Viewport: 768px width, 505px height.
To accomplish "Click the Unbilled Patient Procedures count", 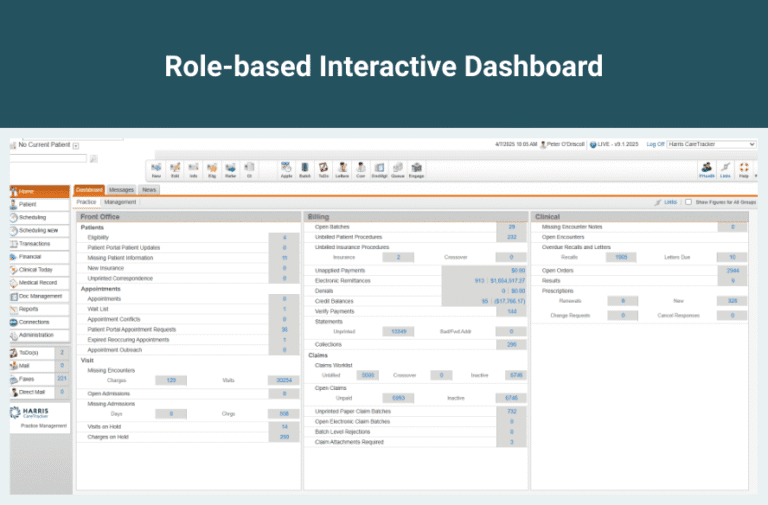I will (511, 237).
